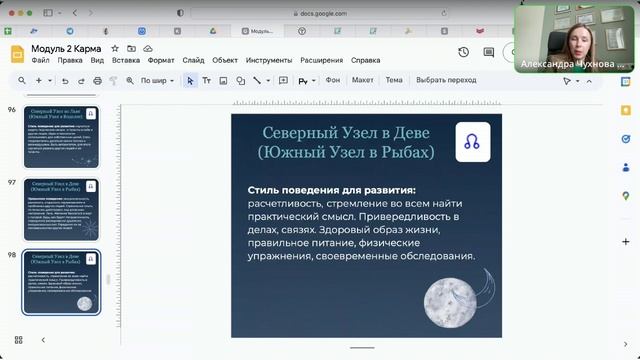
Task: Select the lunar node symbol image on slide
Action: (473, 142)
